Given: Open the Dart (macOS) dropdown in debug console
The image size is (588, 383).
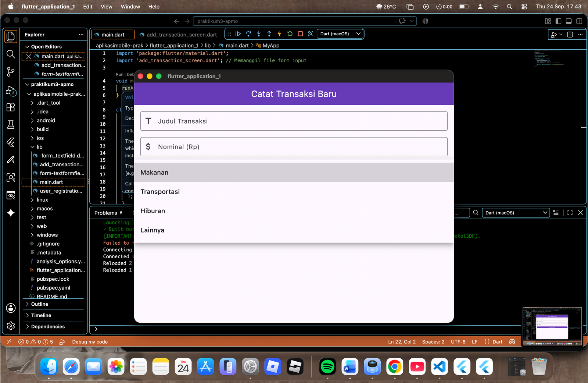Looking at the screenshot, I should coord(516,213).
